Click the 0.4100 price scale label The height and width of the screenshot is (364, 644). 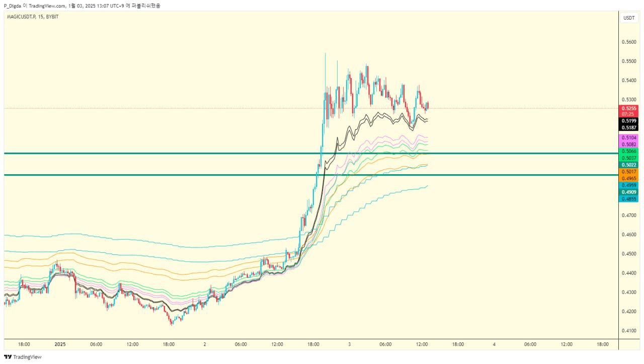[x=629, y=331]
